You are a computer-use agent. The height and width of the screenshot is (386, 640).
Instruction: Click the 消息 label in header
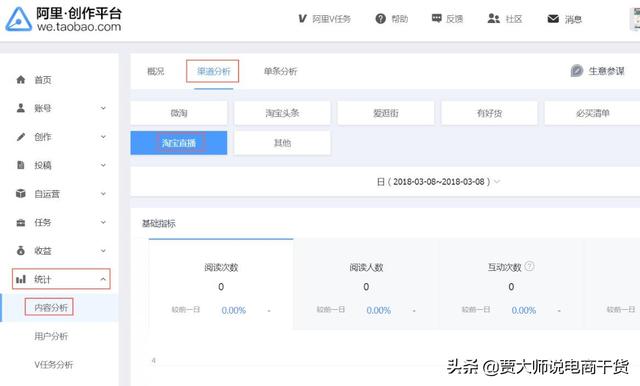(573, 19)
